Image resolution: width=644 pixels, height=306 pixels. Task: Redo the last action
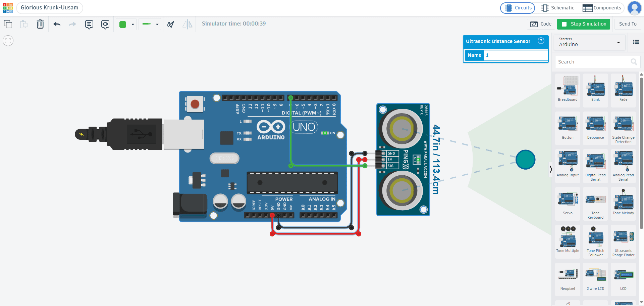click(x=72, y=24)
